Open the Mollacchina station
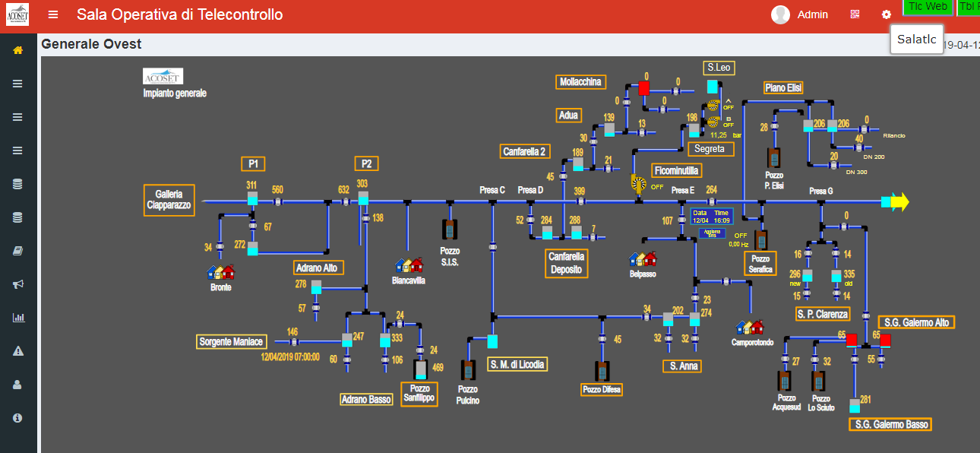980x453 pixels. coord(580,82)
